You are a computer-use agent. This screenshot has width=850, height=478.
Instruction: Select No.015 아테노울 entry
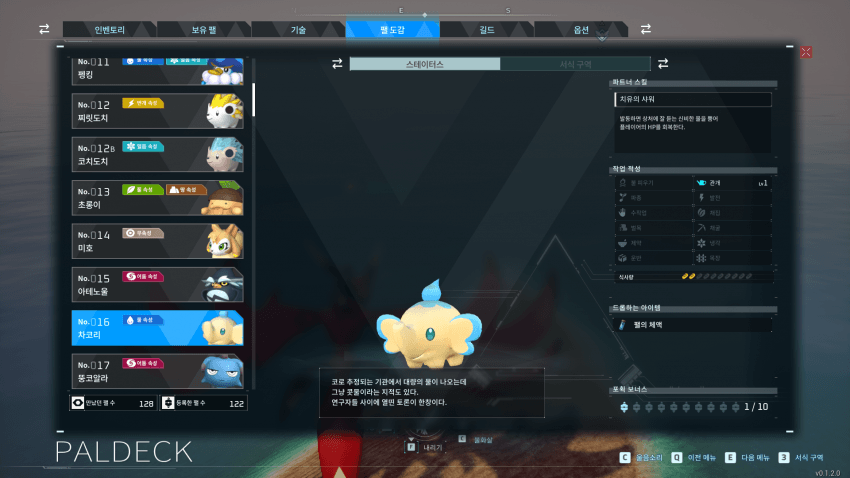tap(158, 285)
